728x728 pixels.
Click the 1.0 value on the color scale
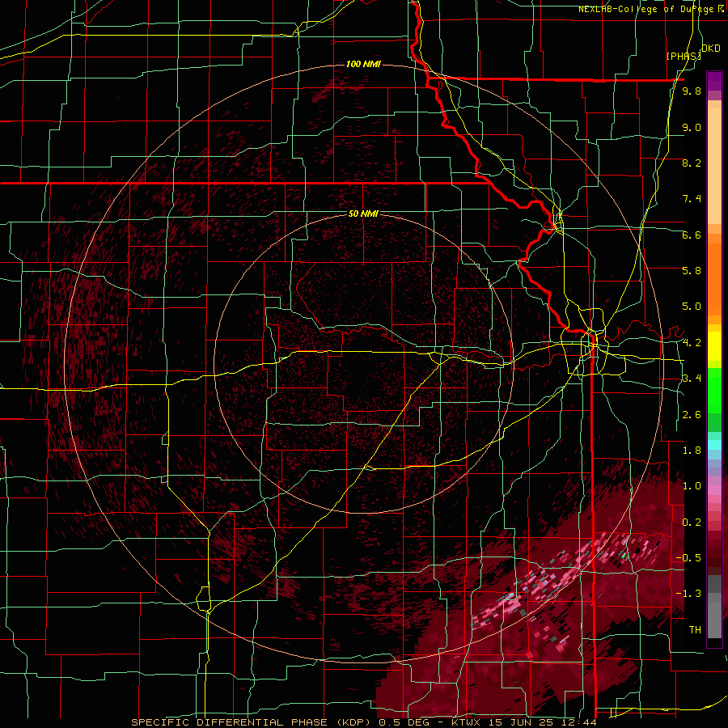(x=692, y=487)
